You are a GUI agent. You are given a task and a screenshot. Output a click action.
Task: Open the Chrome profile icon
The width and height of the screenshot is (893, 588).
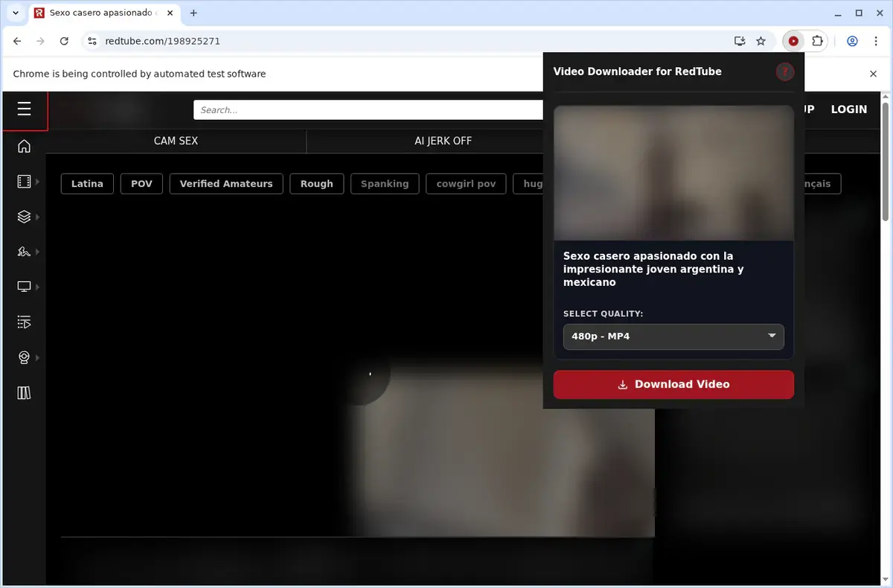click(x=853, y=41)
